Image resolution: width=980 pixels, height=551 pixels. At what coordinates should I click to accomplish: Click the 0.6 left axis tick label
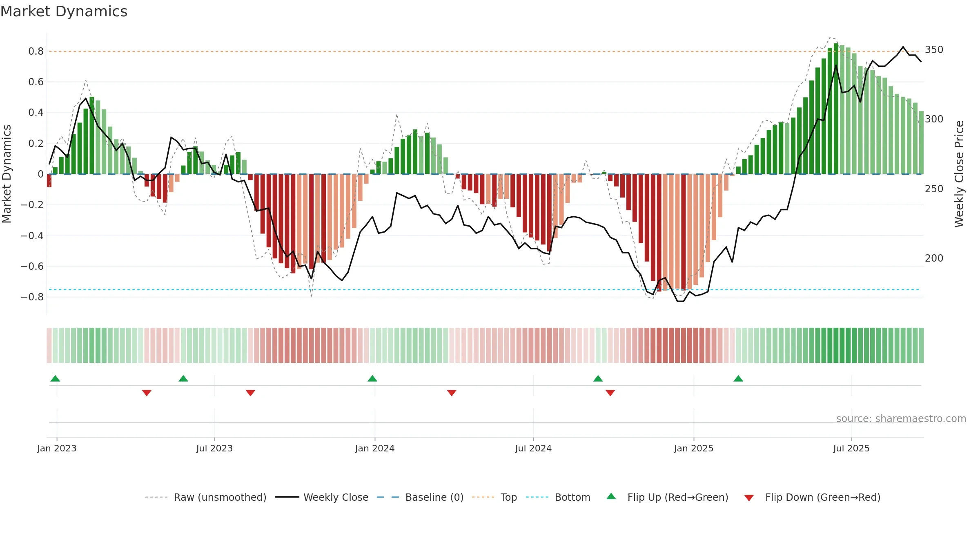click(x=36, y=82)
